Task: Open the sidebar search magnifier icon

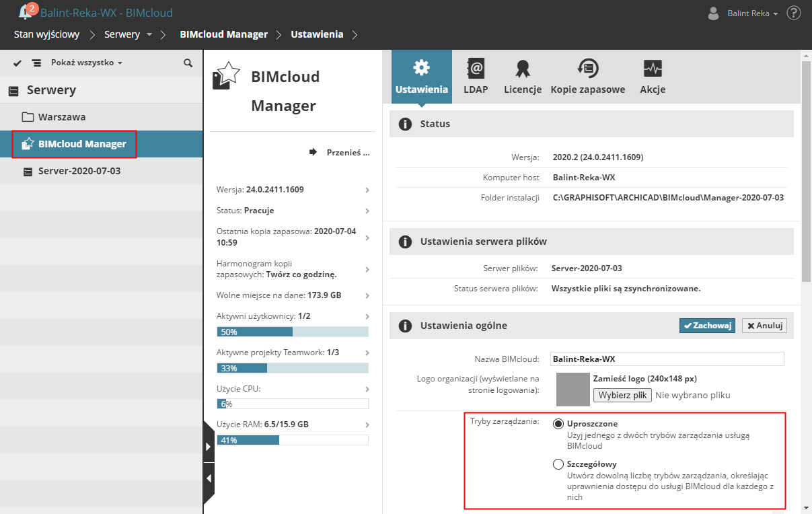Action: (x=188, y=63)
